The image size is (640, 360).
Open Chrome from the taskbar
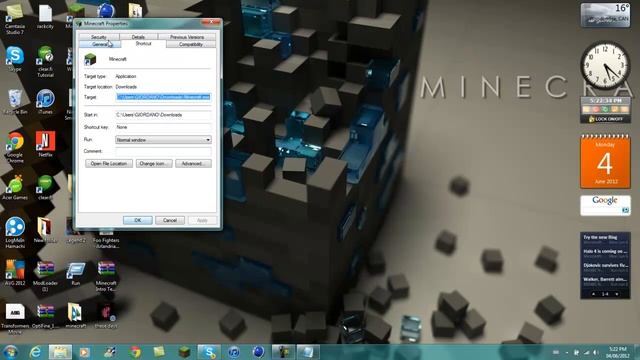point(135,352)
